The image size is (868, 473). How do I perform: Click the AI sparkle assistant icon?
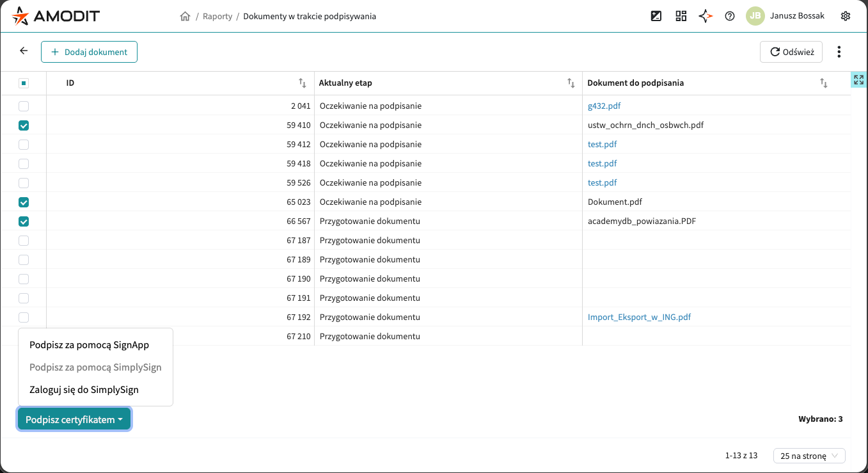coord(705,16)
